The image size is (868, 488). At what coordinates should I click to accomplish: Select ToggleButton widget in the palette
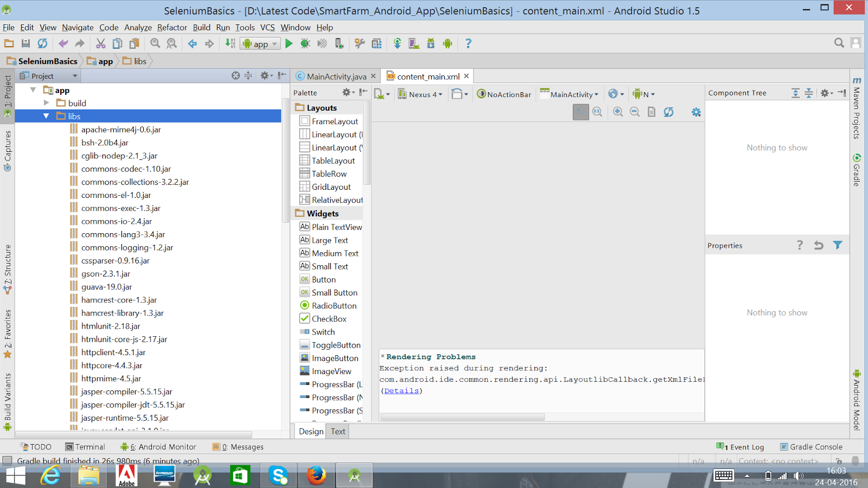330,345
